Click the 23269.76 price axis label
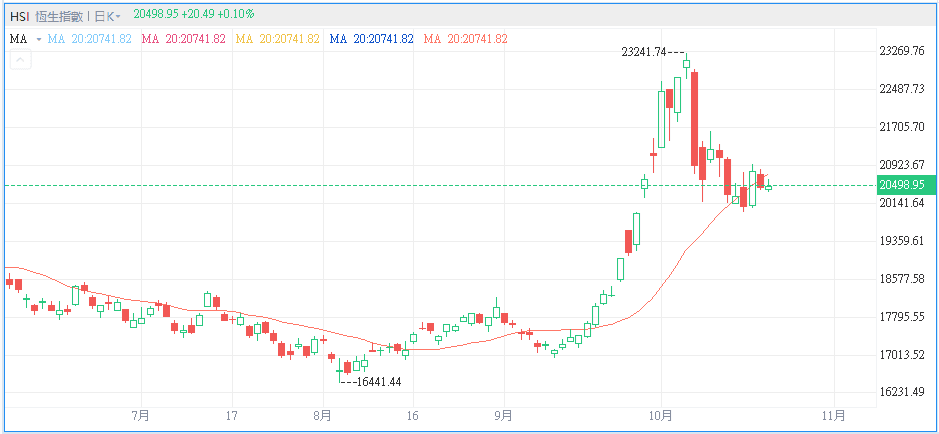Image resolution: width=939 pixels, height=434 pixels. [902, 51]
